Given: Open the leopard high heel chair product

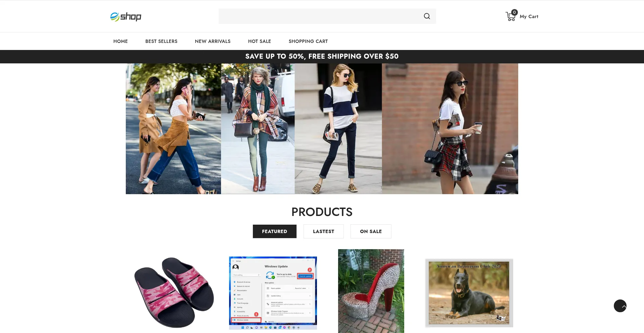Looking at the screenshot, I should (371, 291).
